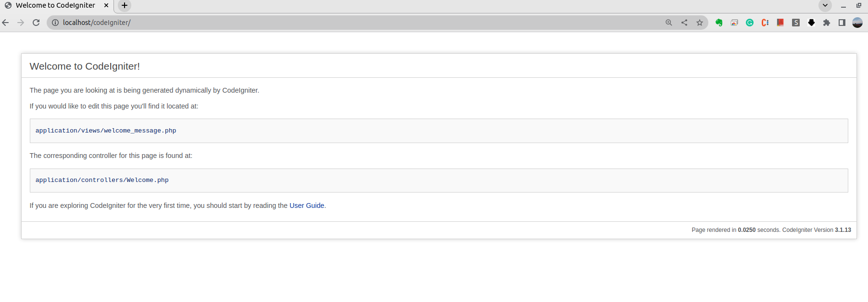Open the User Guide link
This screenshot has height=302, width=868.
(x=307, y=205)
